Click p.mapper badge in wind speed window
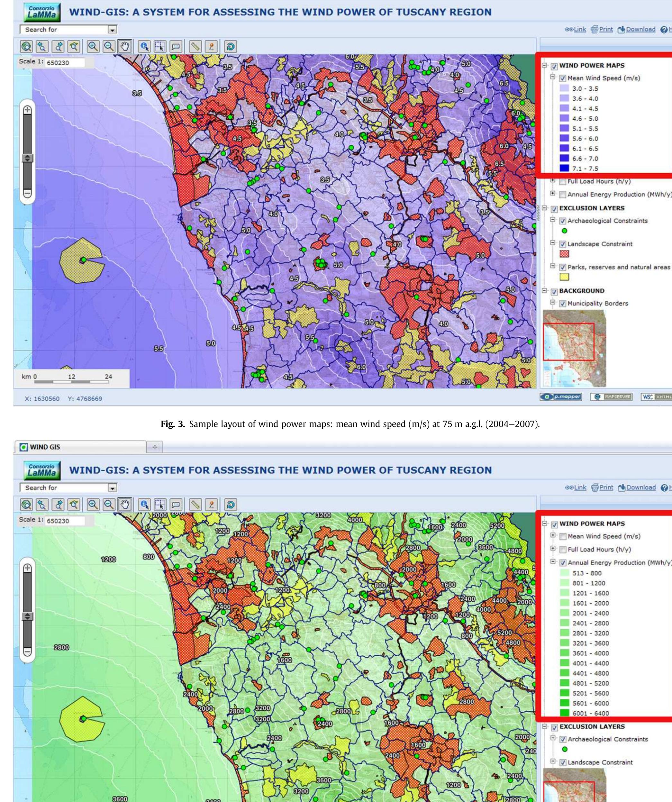 561,397
